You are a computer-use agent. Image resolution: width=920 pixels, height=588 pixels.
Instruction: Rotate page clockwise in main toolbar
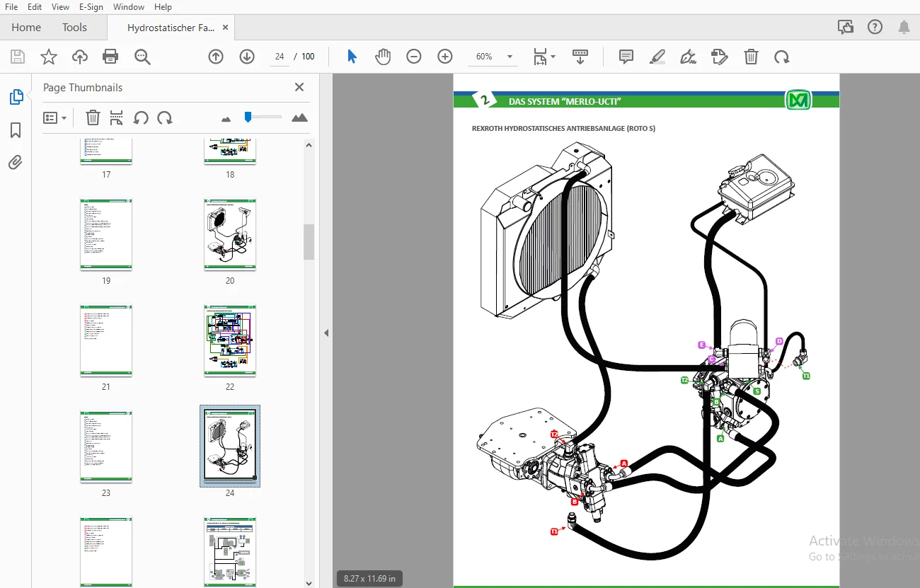point(782,57)
